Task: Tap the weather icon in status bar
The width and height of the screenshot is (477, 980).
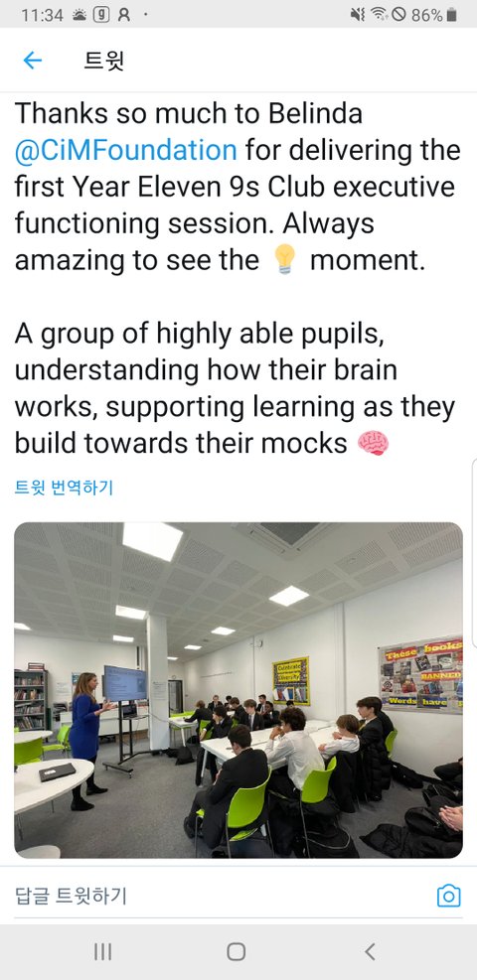Action: (79, 15)
